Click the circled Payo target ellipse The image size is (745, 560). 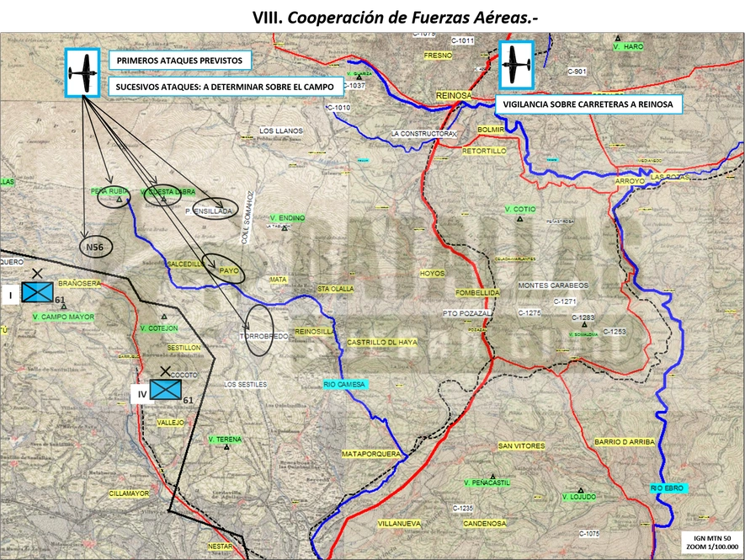(223, 269)
